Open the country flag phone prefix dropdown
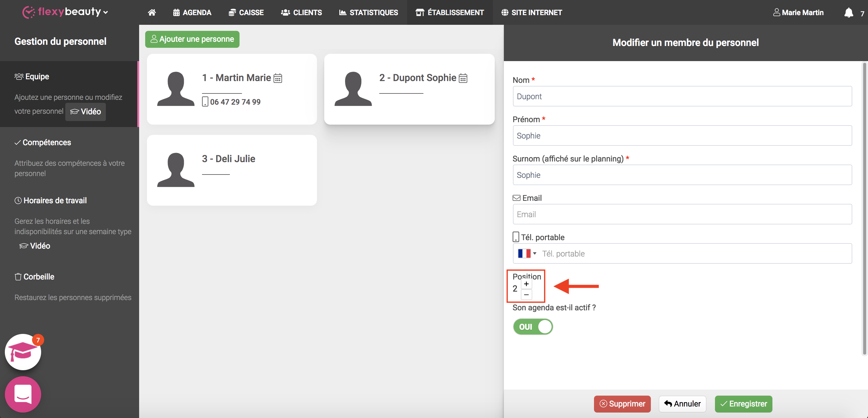 (x=527, y=253)
